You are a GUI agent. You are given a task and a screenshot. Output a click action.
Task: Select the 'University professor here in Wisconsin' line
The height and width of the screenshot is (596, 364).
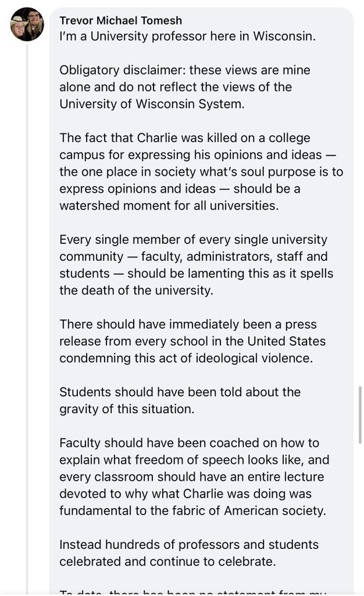pos(187,36)
